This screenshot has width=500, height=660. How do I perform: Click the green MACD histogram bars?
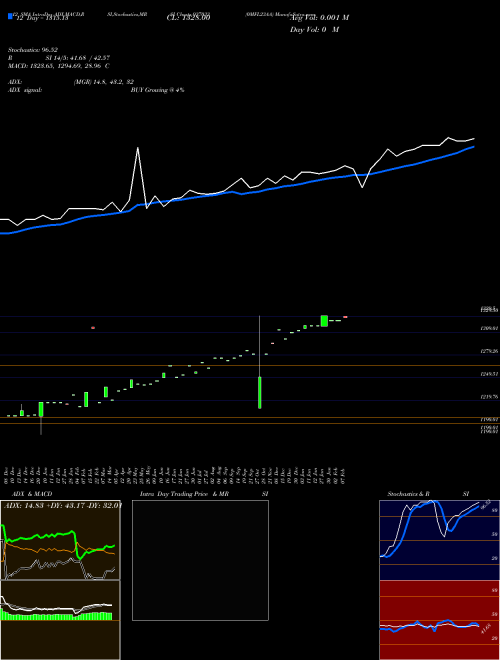56,615
